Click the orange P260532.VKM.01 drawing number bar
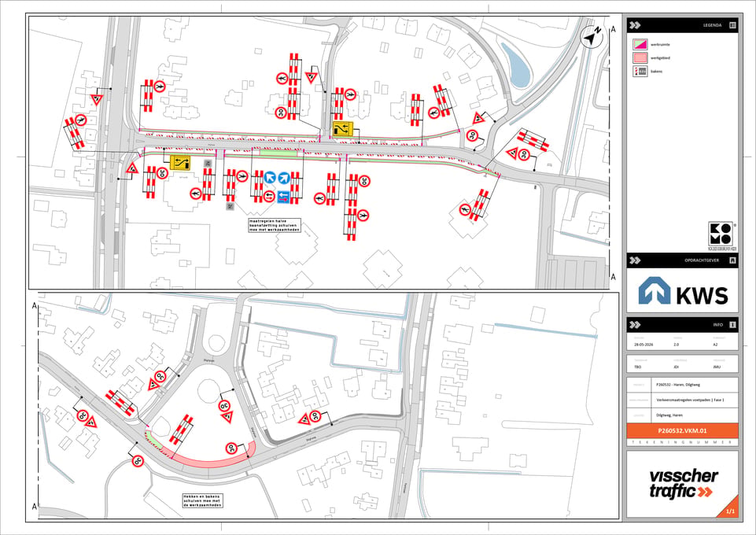The image size is (756, 535). pyautogui.click(x=682, y=431)
